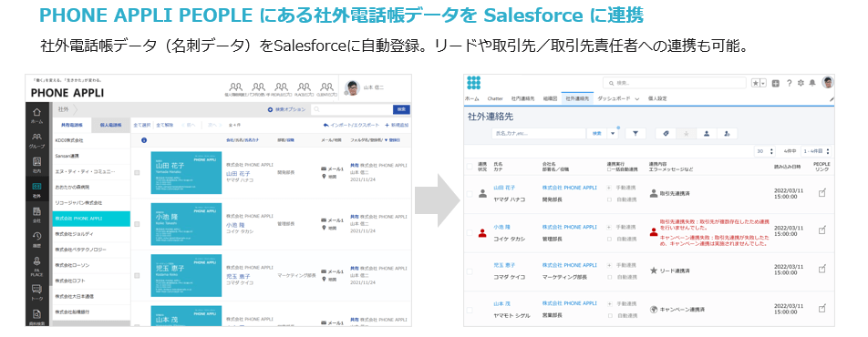Expand 手動連携 plus for 小池 隆 row
Screen dimensions: 868x337
point(609,227)
